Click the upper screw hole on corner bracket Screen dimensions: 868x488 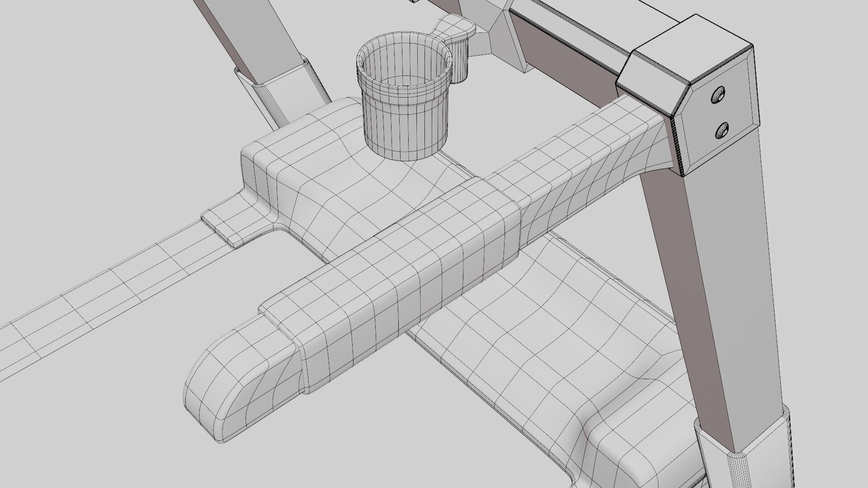[718, 96]
